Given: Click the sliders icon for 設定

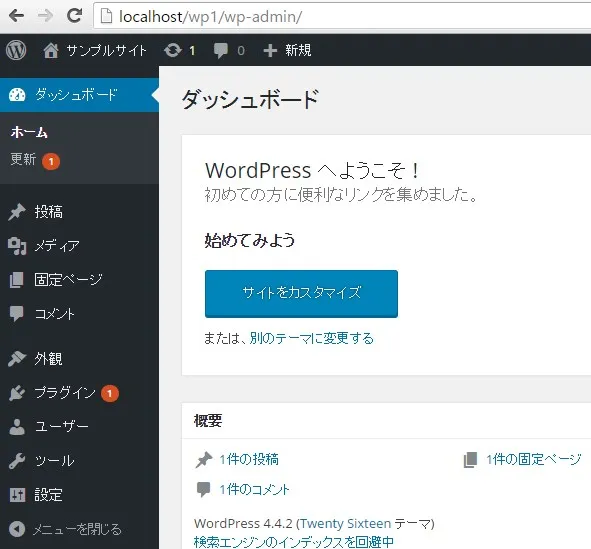Looking at the screenshot, I should tap(17, 495).
